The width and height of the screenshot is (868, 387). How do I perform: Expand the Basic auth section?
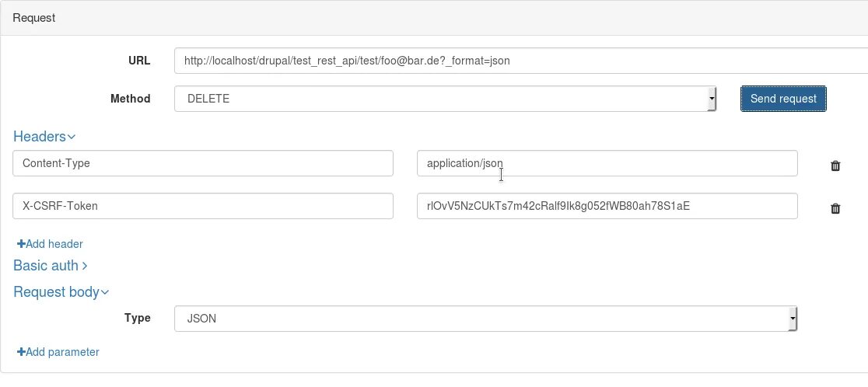pyautogui.click(x=51, y=265)
